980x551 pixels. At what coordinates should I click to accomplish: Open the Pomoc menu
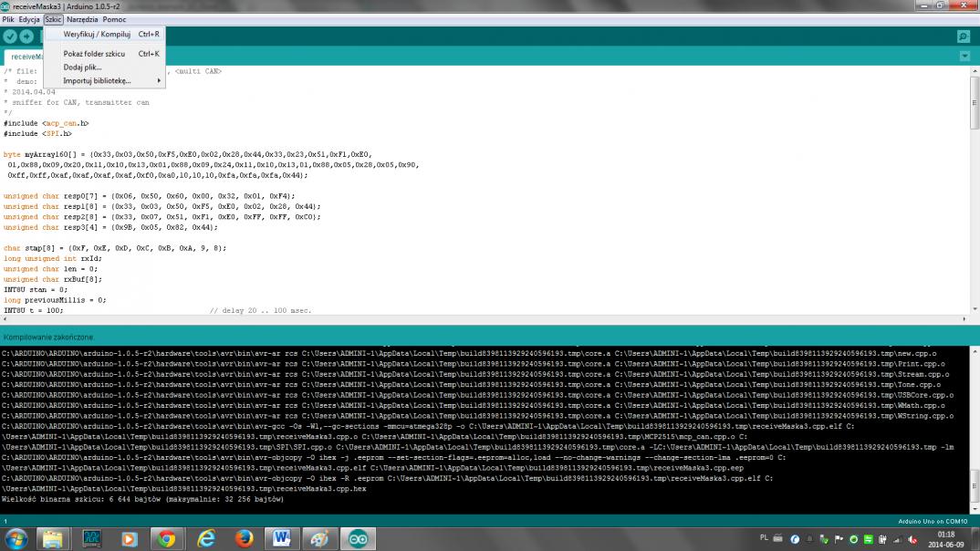(114, 19)
